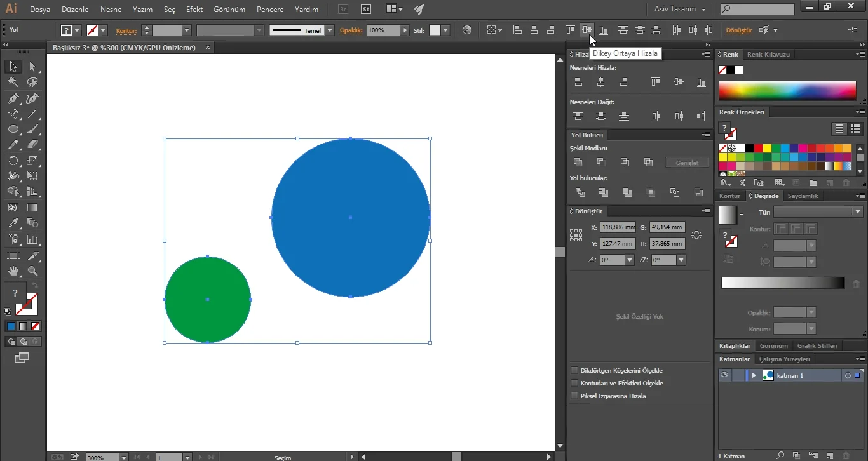Select the Scale tool
This screenshot has height=461, width=868.
tap(32, 161)
